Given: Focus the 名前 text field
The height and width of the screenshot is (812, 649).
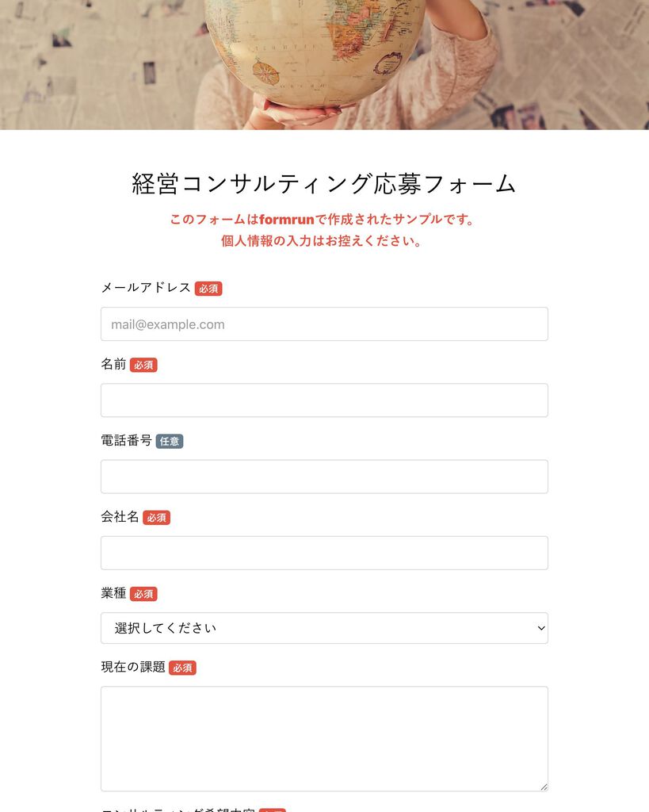Looking at the screenshot, I should 324,400.
